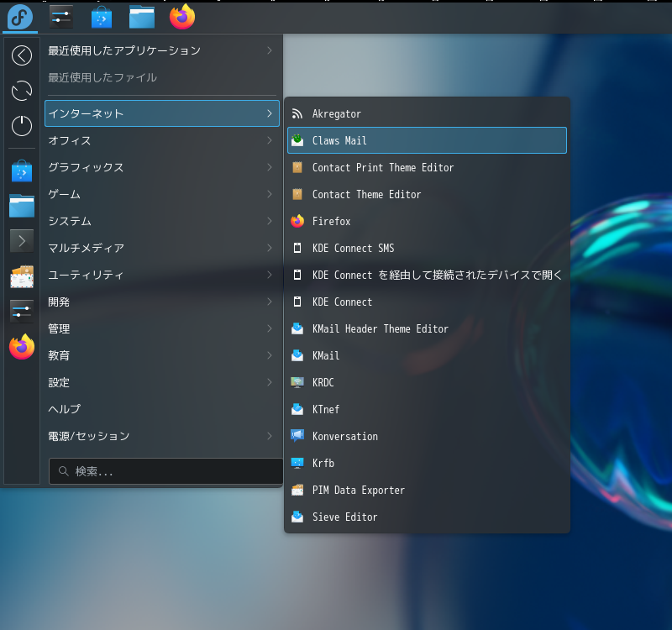Launch Akregator from the list

coord(427,113)
